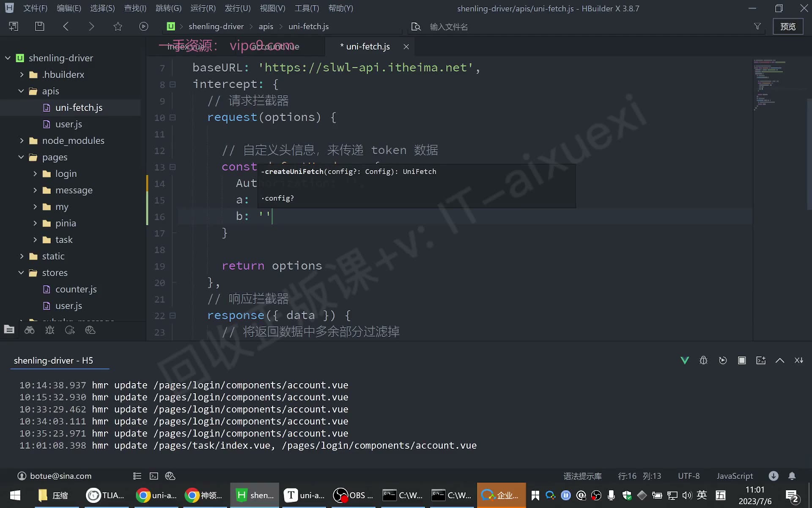Open OBS from the Windows taskbar
The height and width of the screenshot is (508, 812).
coord(353,495)
